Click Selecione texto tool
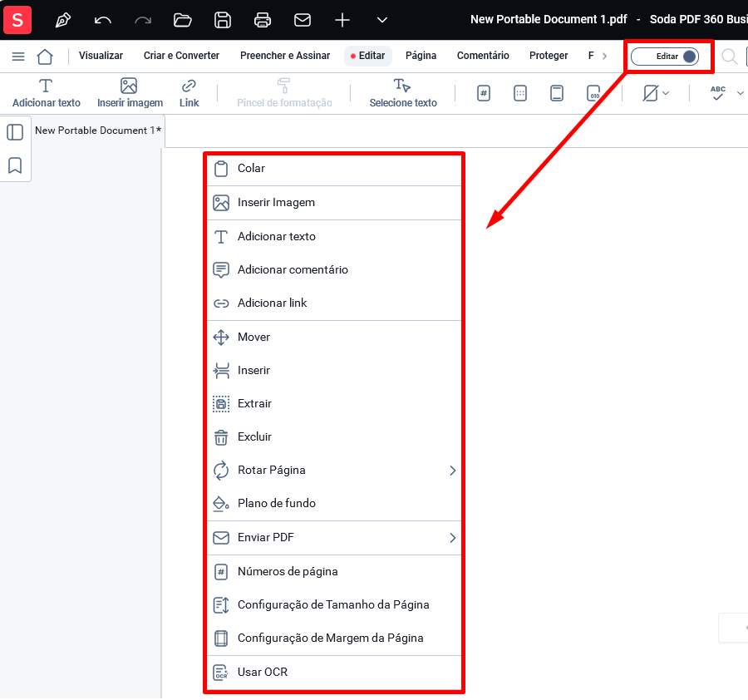Screen dimensions: 748x700 coord(403,93)
